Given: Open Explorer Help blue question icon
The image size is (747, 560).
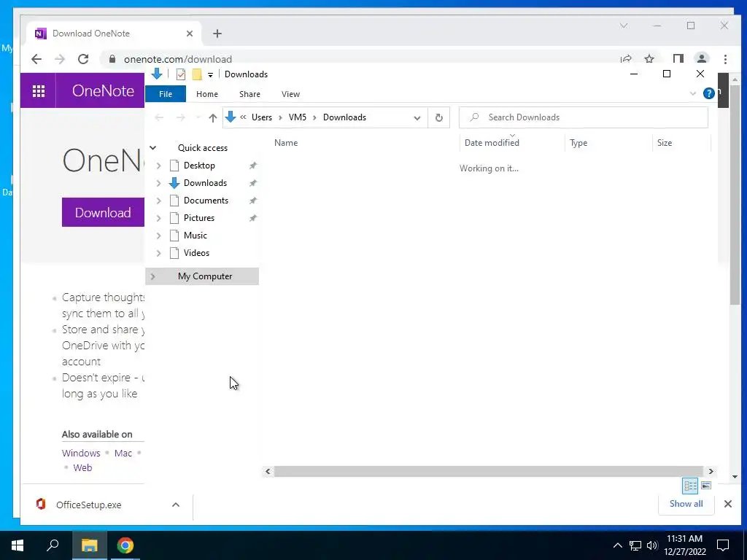Looking at the screenshot, I should coord(708,93).
